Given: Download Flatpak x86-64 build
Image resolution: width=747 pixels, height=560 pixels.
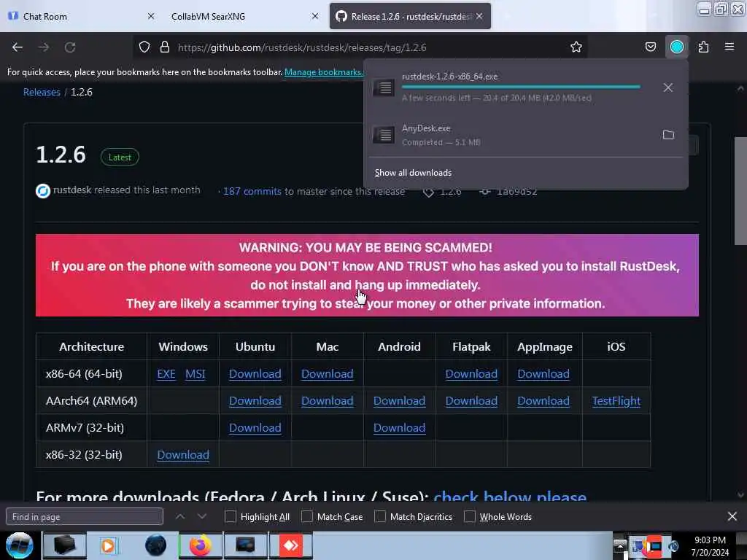Looking at the screenshot, I should click(472, 374).
